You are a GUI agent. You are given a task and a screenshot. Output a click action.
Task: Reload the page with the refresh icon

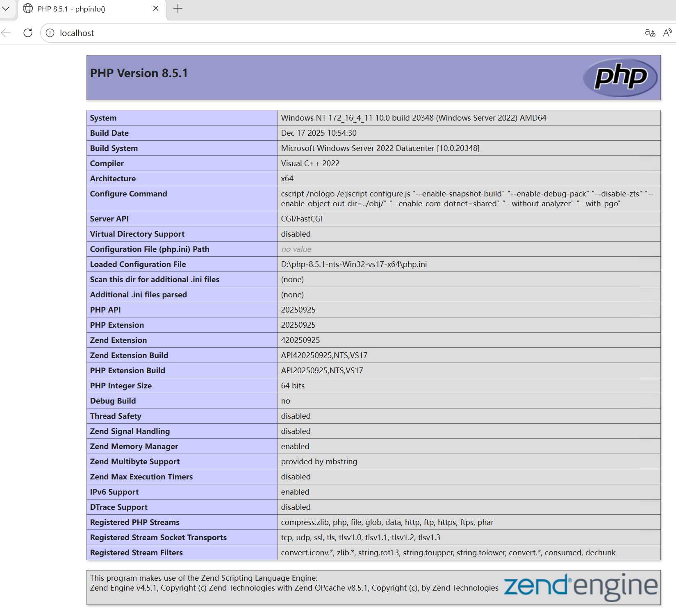tap(28, 33)
